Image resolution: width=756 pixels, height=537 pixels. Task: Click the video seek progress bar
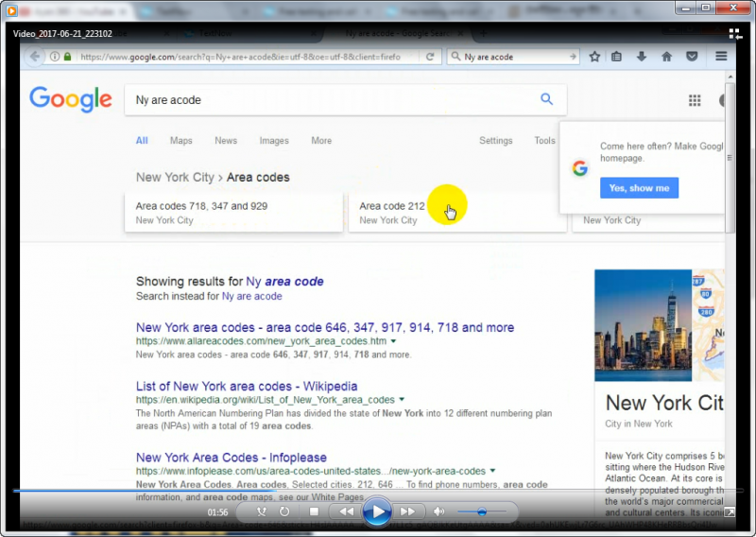pyautogui.click(x=378, y=491)
